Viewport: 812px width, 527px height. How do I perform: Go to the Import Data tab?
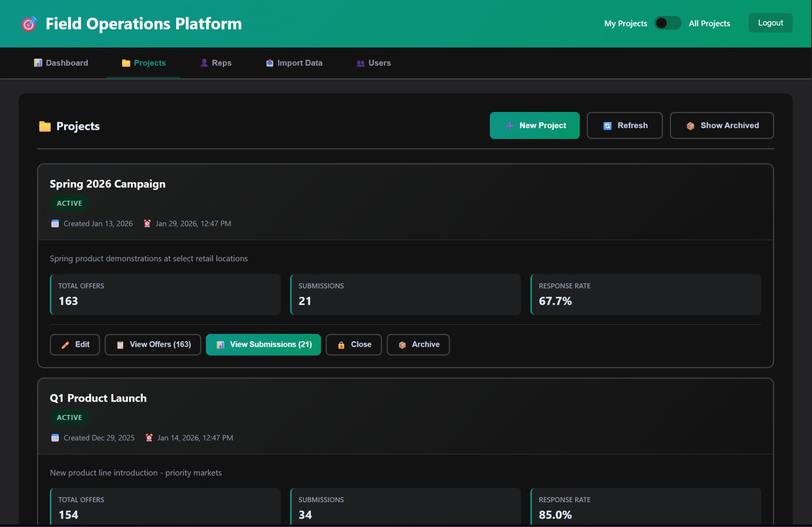coord(294,63)
